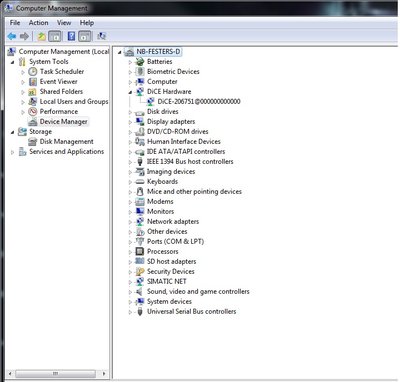
Task: Expand the Monitors category
Action: 130,212
